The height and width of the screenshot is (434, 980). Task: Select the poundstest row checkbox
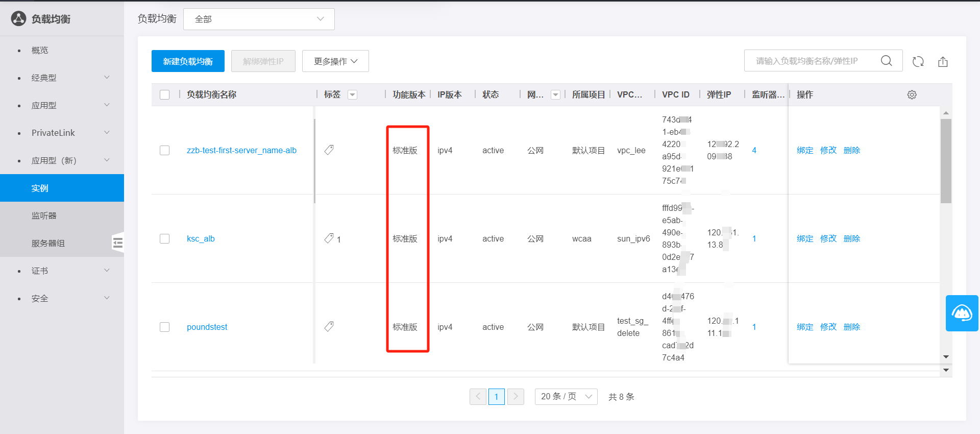[164, 327]
